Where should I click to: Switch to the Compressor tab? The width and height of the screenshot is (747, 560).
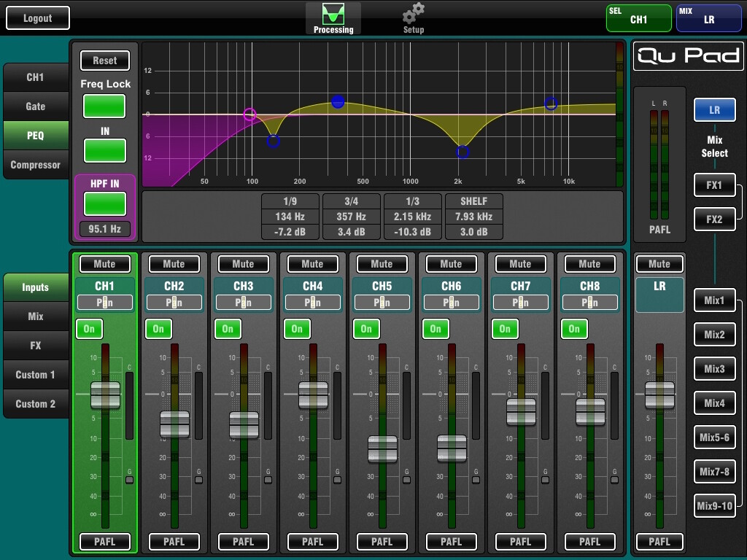pos(36,165)
